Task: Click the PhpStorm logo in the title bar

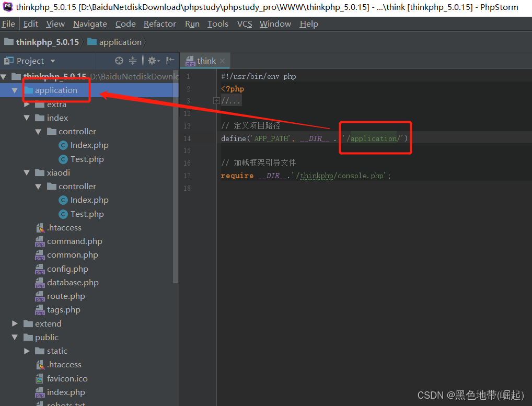Action: click(7, 7)
